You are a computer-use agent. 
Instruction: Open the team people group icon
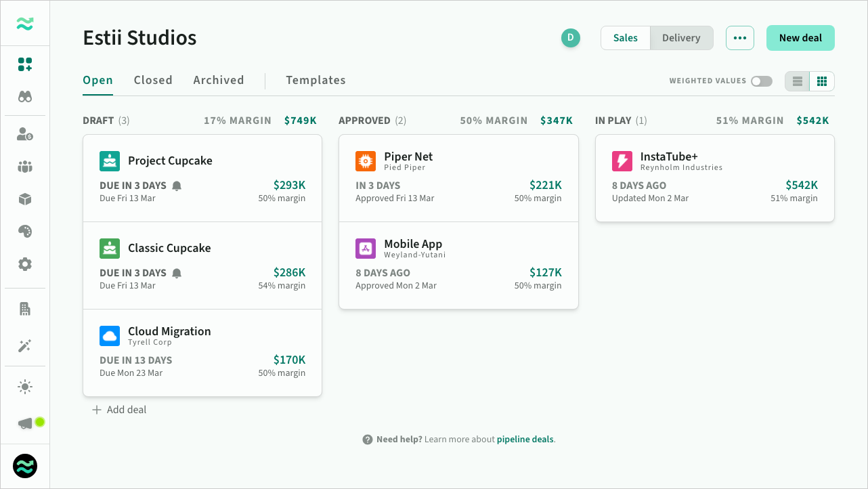click(25, 167)
